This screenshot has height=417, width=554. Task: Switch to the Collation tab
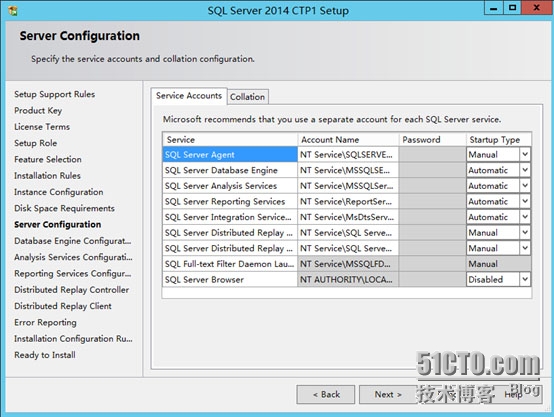pyautogui.click(x=248, y=97)
